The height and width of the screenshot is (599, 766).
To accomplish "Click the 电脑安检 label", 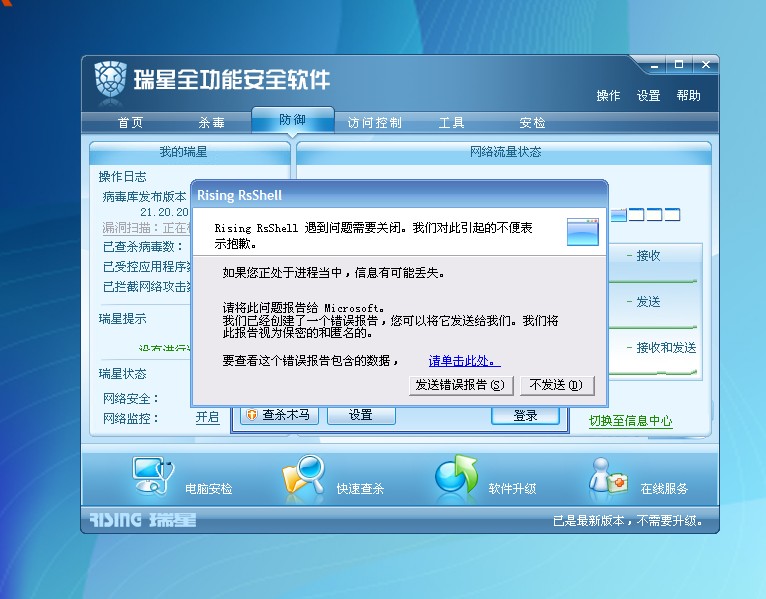I will pyautogui.click(x=208, y=489).
